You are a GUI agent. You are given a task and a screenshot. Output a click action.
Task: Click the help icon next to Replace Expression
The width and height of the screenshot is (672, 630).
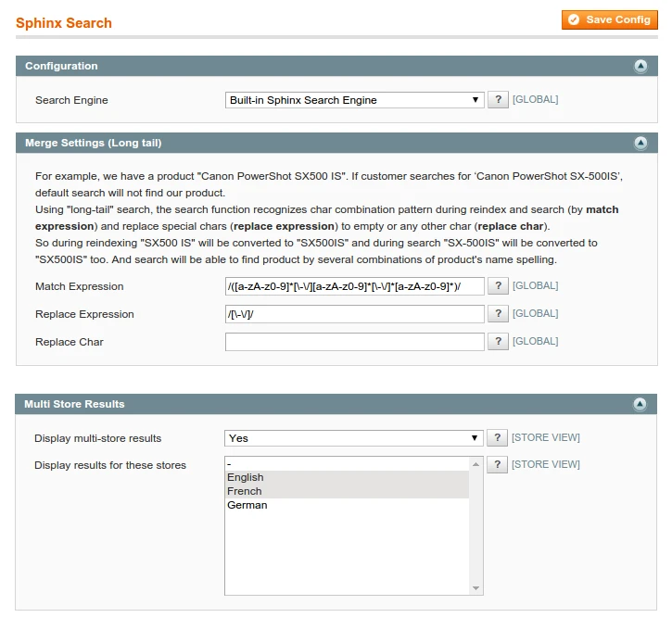[498, 314]
